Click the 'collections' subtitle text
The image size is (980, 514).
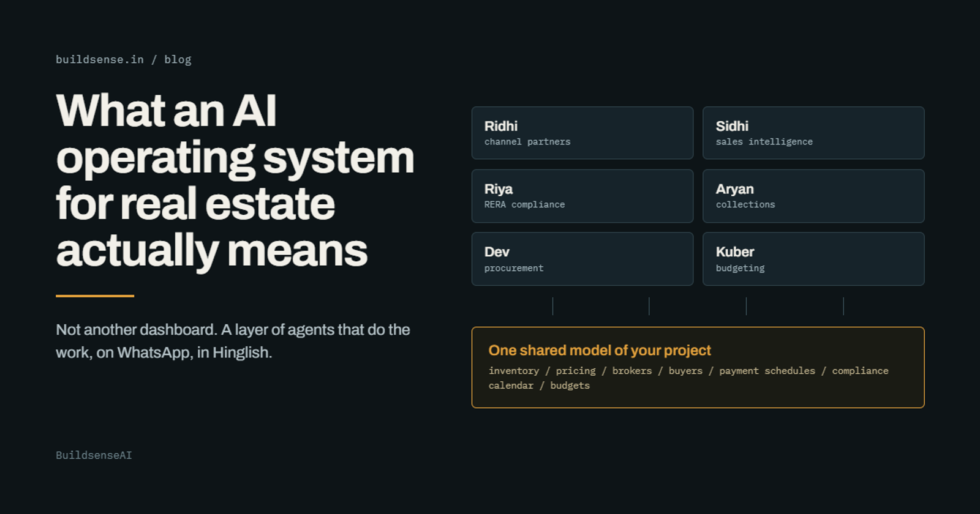tap(745, 204)
